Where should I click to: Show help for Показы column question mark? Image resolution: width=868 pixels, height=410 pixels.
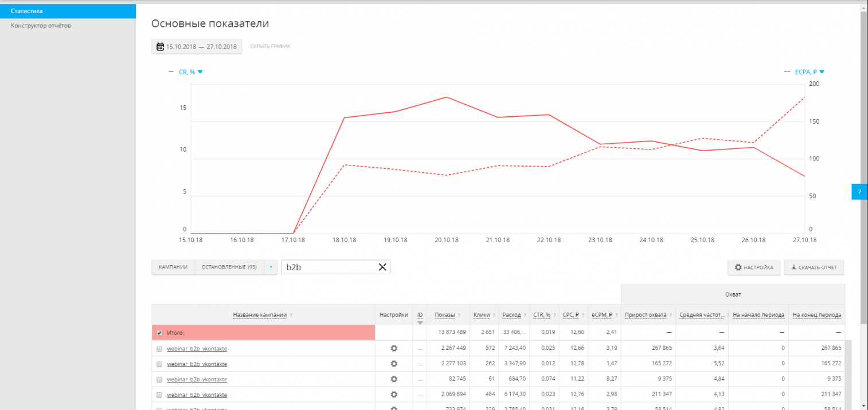point(459,315)
